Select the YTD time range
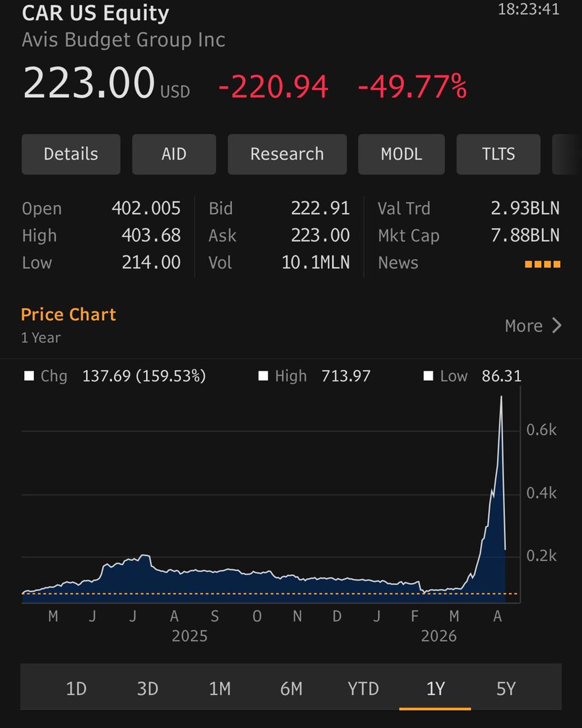The height and width of the screenshot is (728, 582). (x=363, y=689)
